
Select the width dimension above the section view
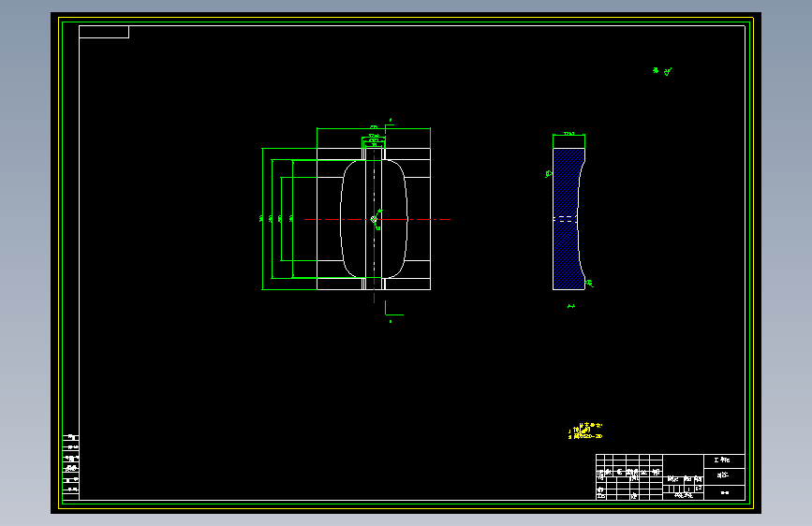click(568, 135)
